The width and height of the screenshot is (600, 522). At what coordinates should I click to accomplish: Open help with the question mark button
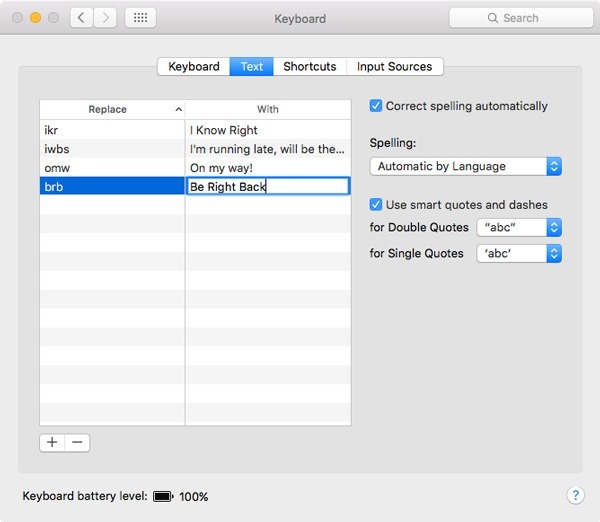[575, 495]
